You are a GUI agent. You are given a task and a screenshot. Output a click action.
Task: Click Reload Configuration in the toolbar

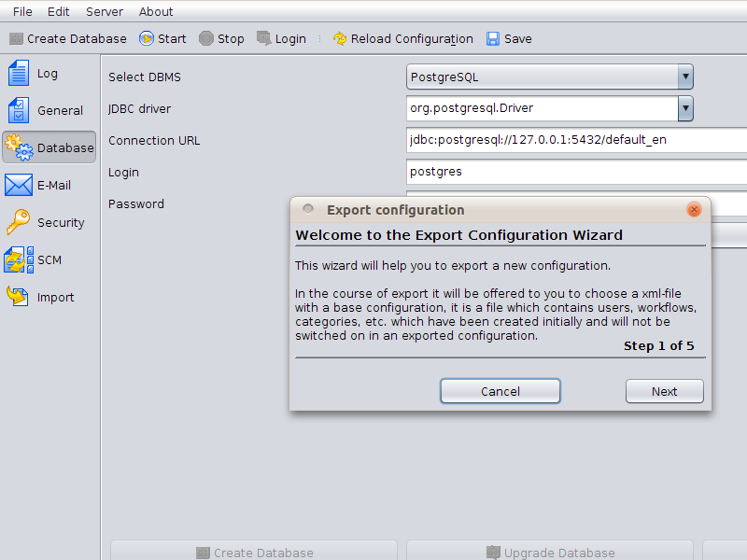click(x=403, y=38)
